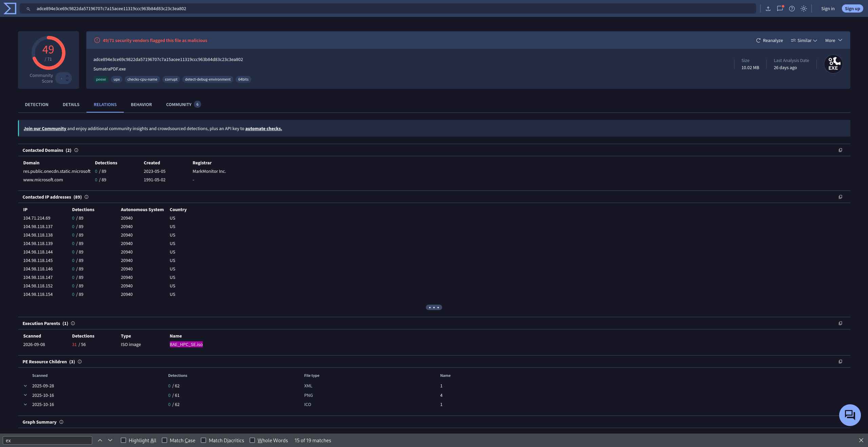Switch to the Detection tab
The height and width of the screenshot is (447, 868).
[37, 104]
